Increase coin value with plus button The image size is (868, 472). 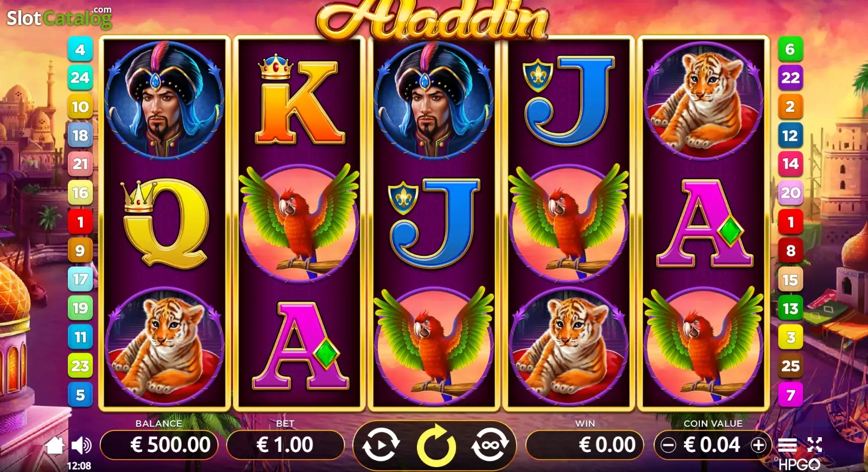click(x=758, y=445)
